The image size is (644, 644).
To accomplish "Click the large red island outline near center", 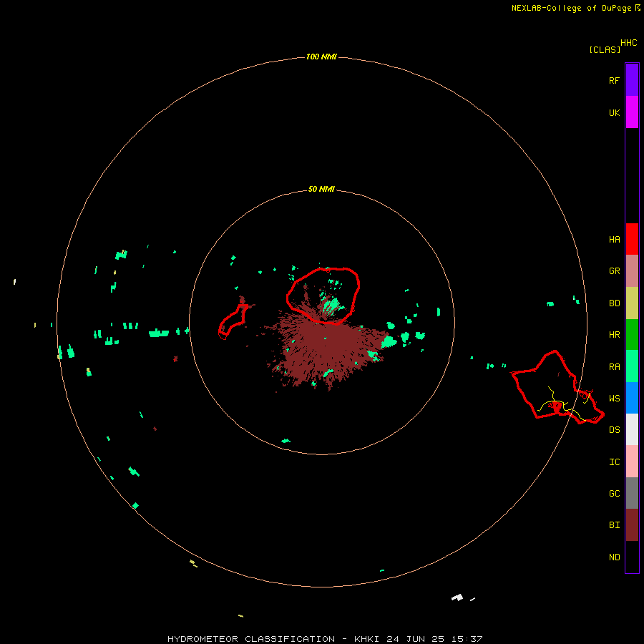I will (323, 296).
